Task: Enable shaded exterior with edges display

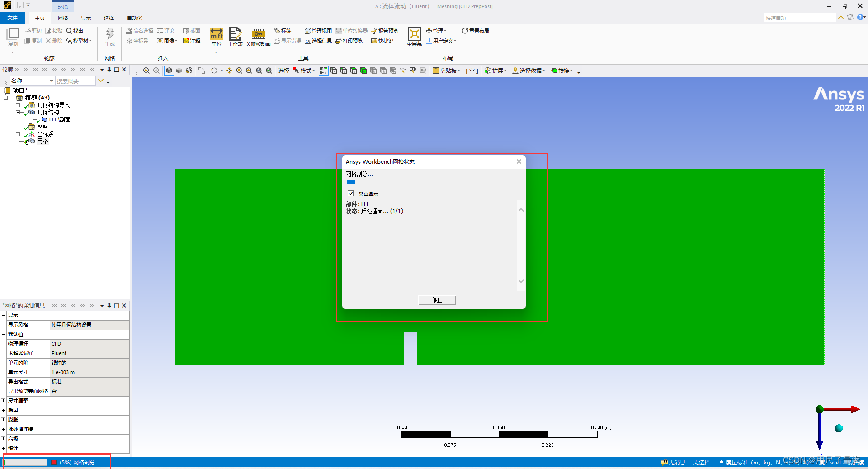Action: click(169, 71)
